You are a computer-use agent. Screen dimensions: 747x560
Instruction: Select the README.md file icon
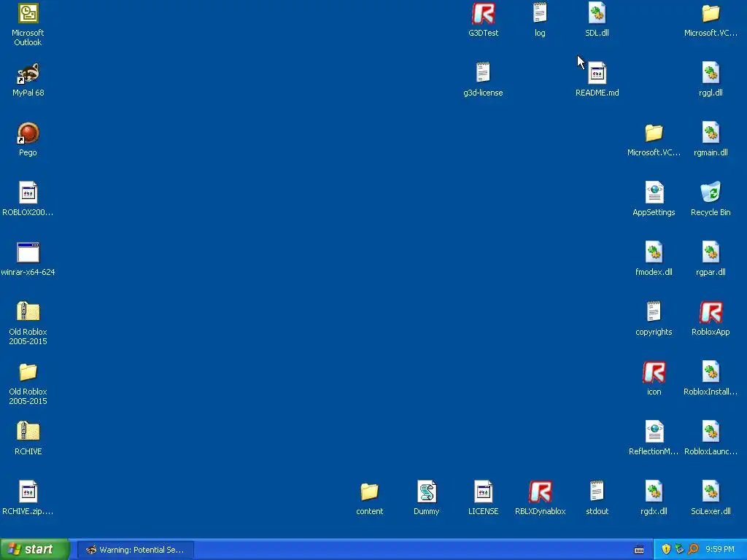pyautogui.click(x=597, y=73)
